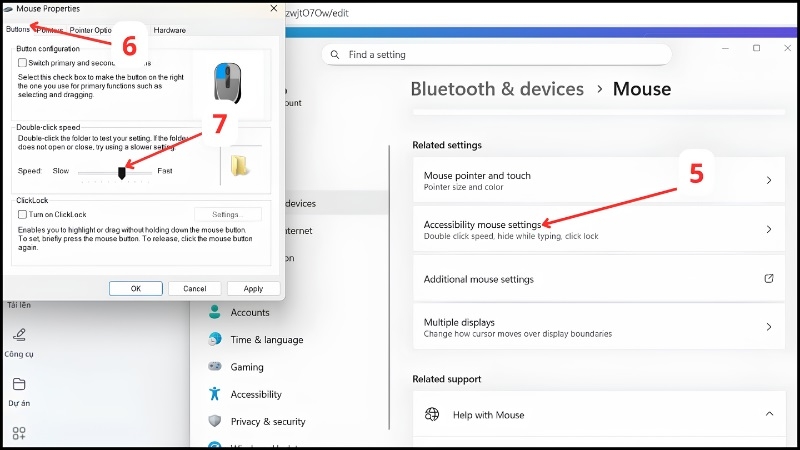Click the 'Slow' label of speed slider
Screen dimensions: 800x450
[x=61, y=171]
